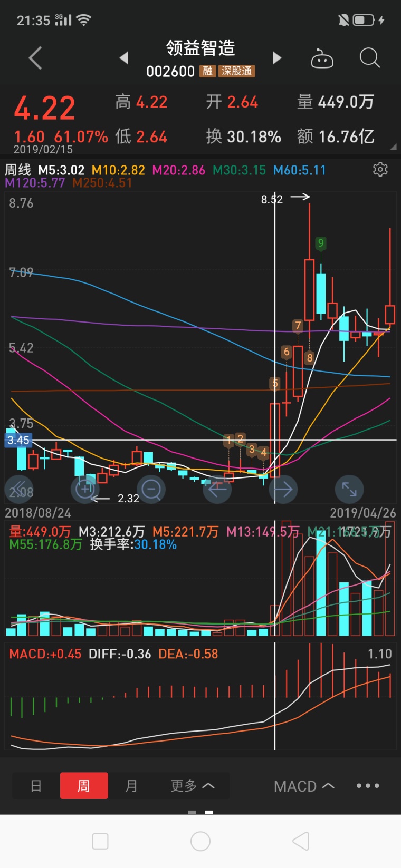The width and height of the screenshot is (401, 868).
Task: Open MACD indicator selector
Action: 304,786
